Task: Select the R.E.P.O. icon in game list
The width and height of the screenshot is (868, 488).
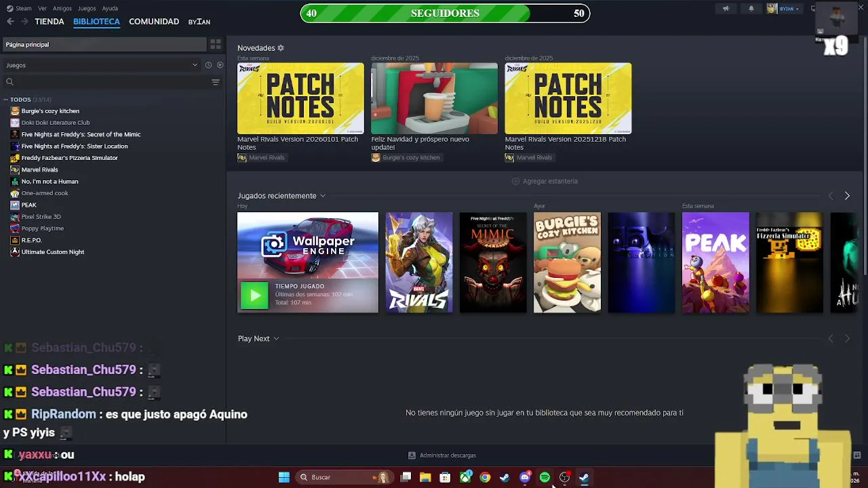Action: click(x=15, y=240)
